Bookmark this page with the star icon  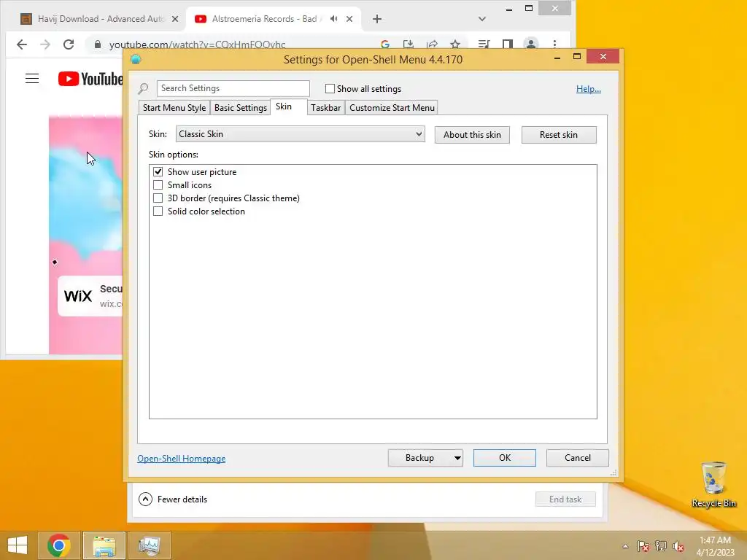[x=455, y=44]
